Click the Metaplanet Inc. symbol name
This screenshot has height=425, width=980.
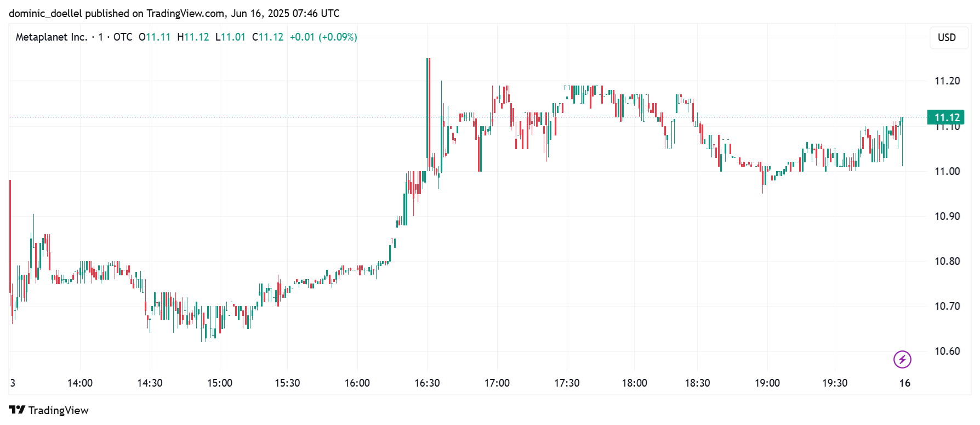52,37
